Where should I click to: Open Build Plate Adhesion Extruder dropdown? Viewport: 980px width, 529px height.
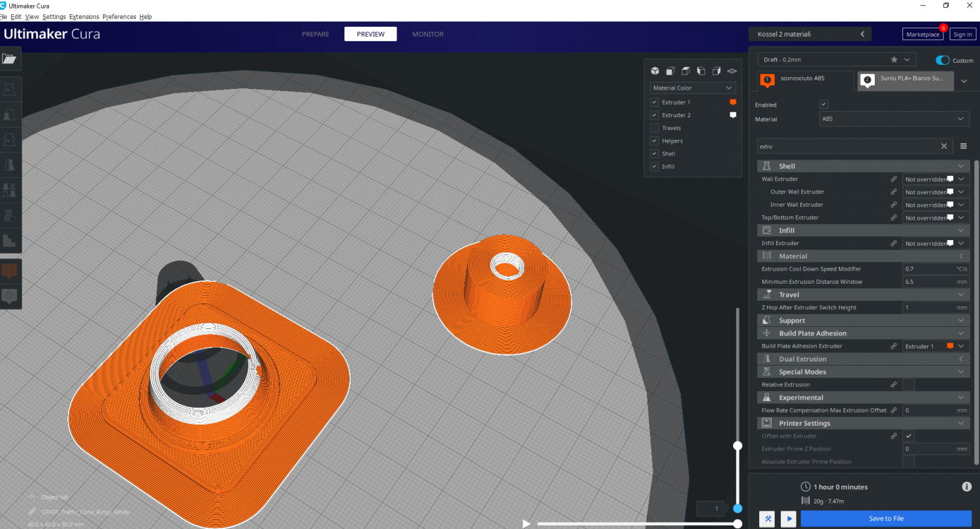pos(936,346)
